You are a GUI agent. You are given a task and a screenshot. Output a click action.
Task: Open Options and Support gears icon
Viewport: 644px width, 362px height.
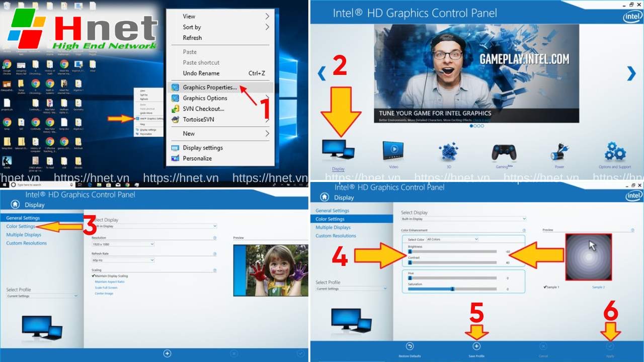(x=615, y=151)
